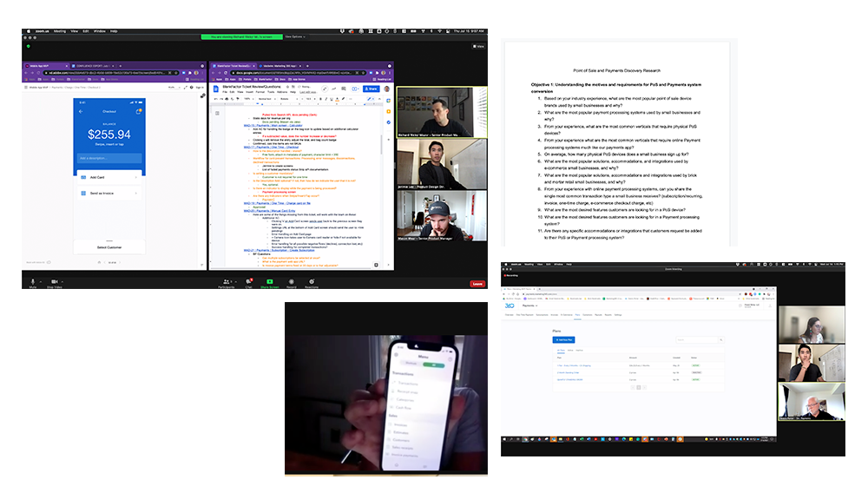The height and width of the screenshot is (486, 868).
Task: Click the green encryption shield icon
Action: [x=29, y=47]
